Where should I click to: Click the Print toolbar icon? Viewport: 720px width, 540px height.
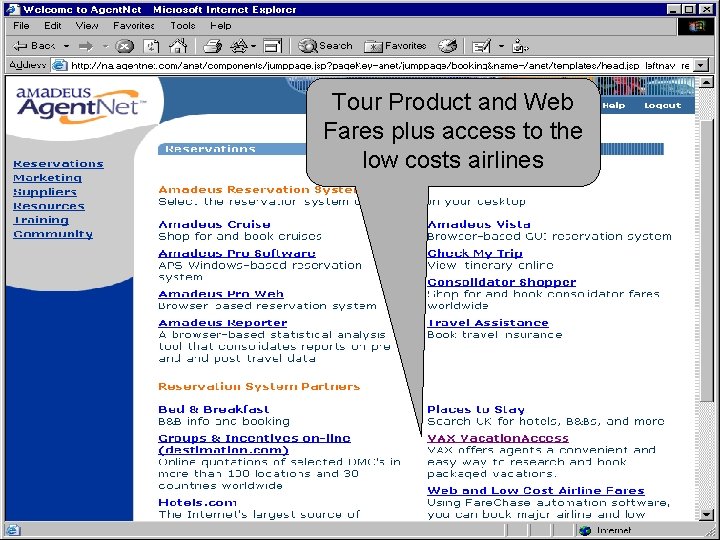click(213, 46)
